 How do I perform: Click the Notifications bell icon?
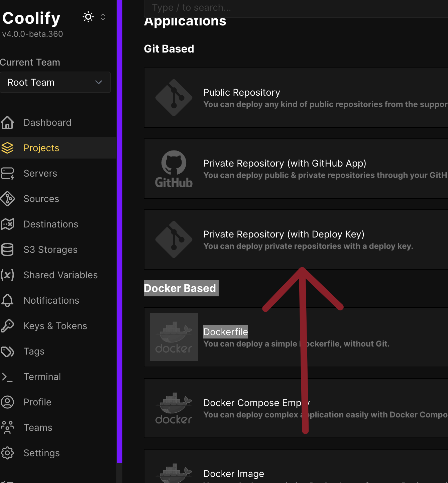pyautogui.click(x=7, y=300)
